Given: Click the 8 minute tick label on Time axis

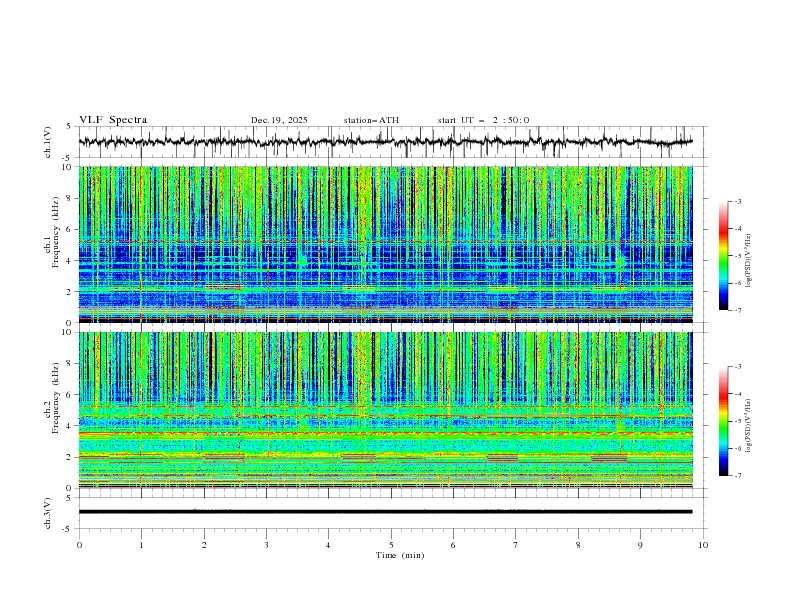Looking at the screenshot, I should point(578,545).
